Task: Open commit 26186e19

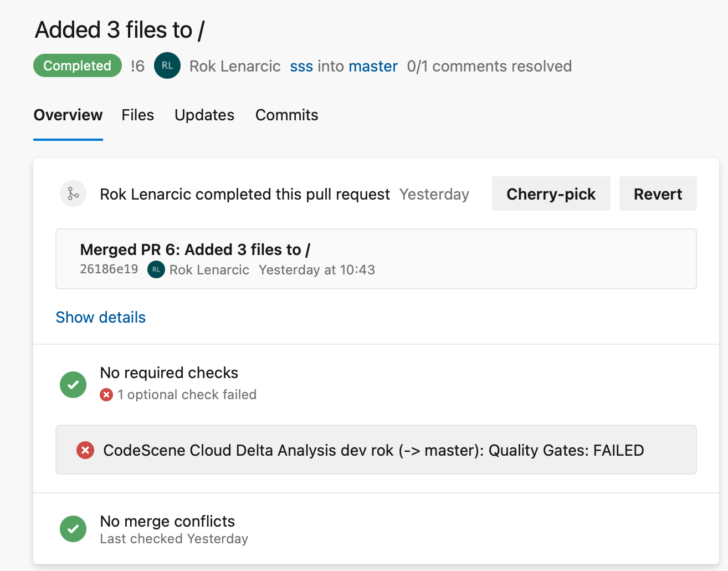Action: (x=109, y=269)
